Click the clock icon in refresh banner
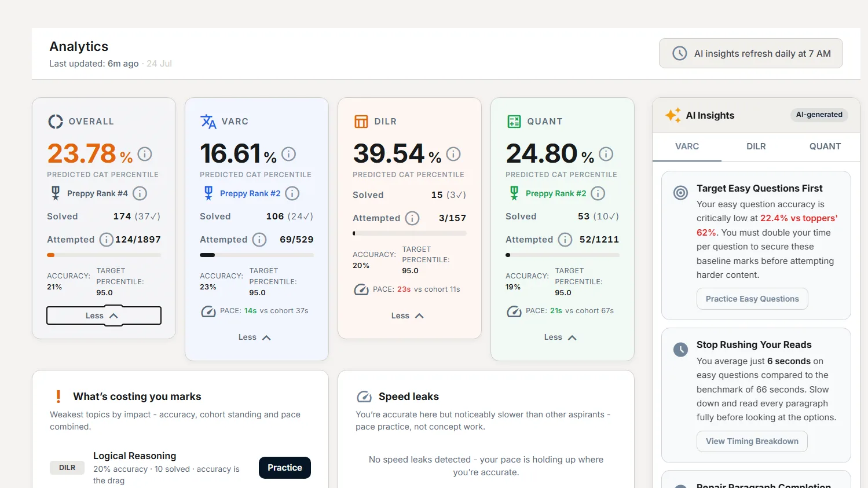868x488 pixels. tap(680, 53)
